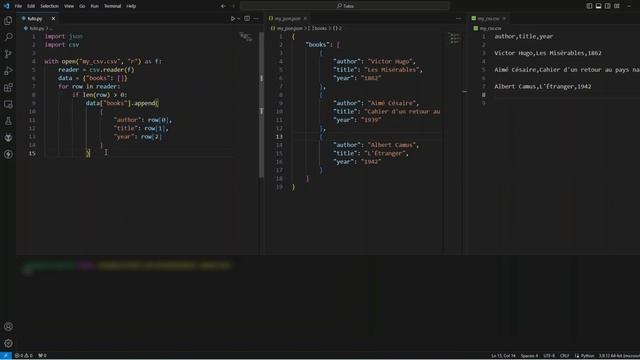The image size is (640, 360).
Task: Open the Terminal menu
Action: tap(112, 6)
